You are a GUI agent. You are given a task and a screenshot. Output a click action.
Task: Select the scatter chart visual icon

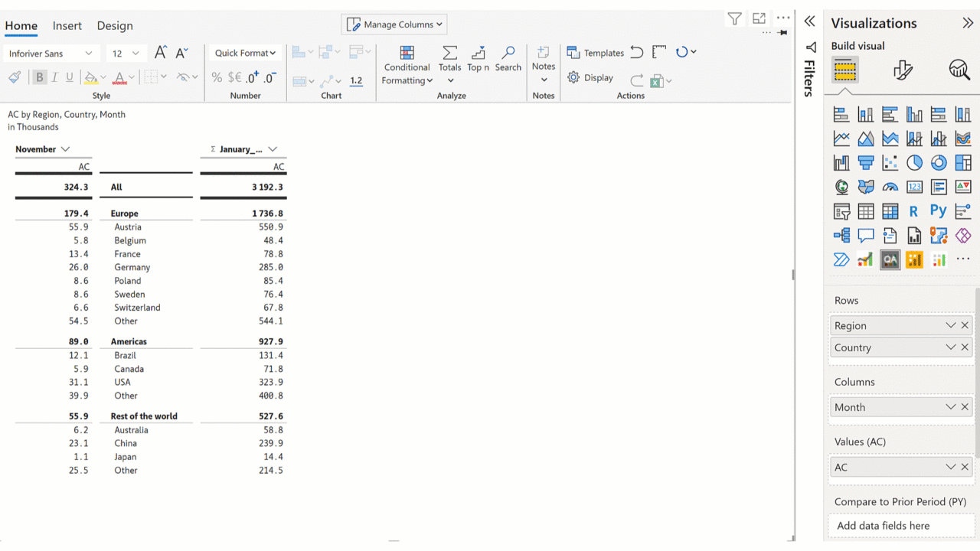[x=890, y=162]
